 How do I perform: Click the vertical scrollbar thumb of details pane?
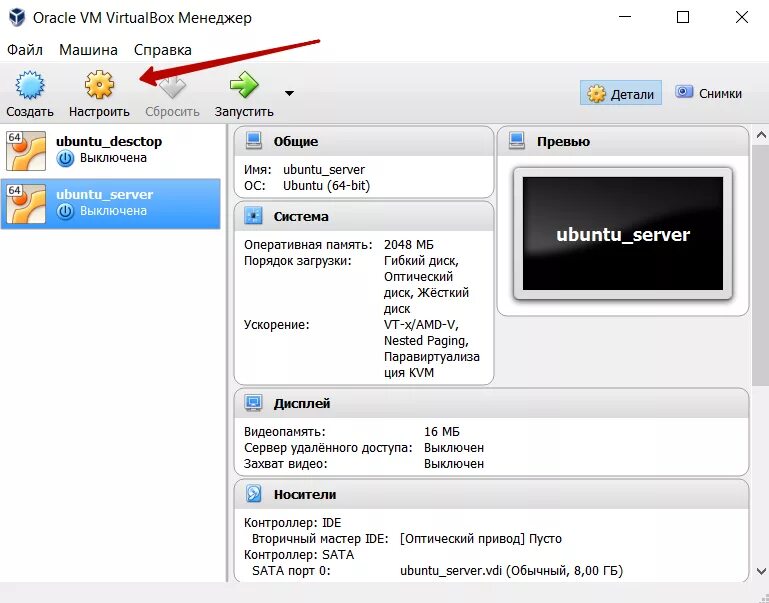coord(761,265)
